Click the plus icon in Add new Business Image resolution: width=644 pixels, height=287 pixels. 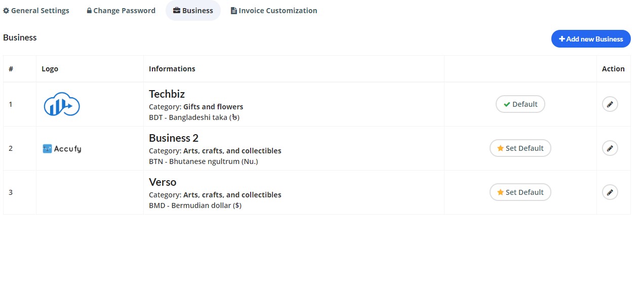tap(562, 39)
